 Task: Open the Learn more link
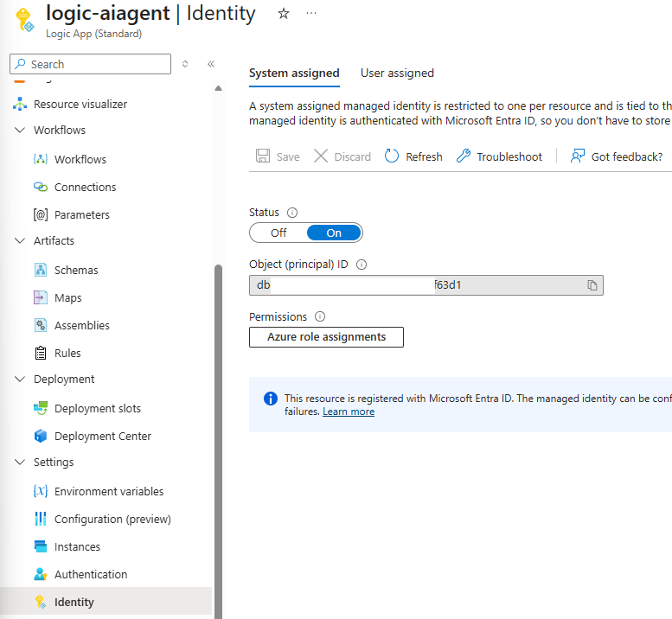pos(349,412)
